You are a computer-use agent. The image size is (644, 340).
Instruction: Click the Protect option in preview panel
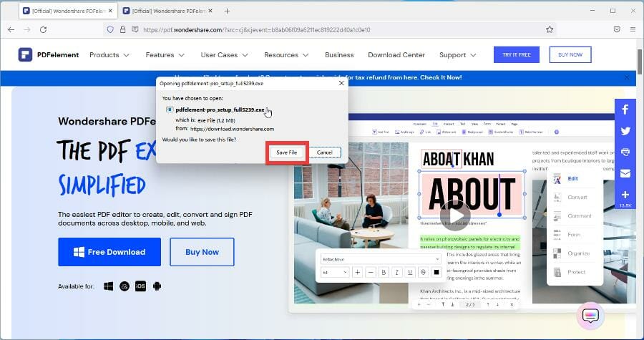coord(576,272)
